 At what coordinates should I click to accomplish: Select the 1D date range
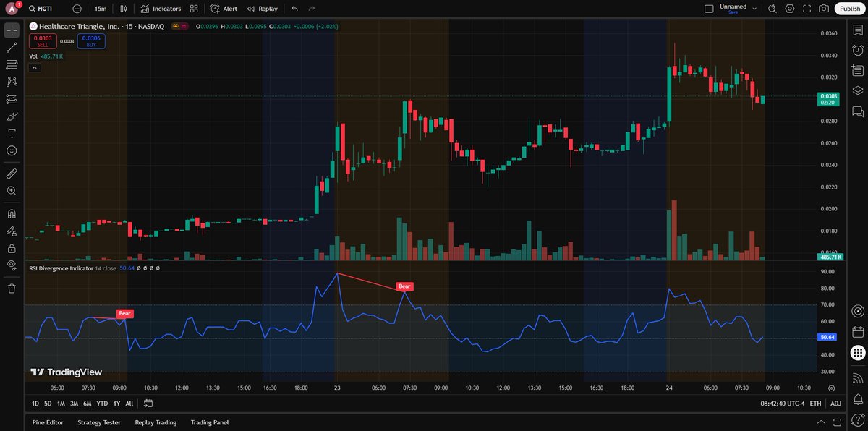pyautogui.click(x=35, y=404)
